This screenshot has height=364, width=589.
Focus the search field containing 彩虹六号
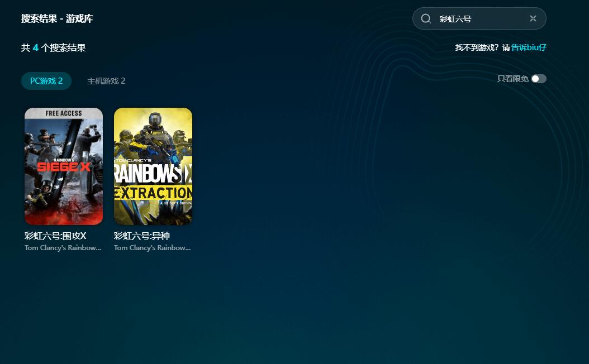[479, 18]
